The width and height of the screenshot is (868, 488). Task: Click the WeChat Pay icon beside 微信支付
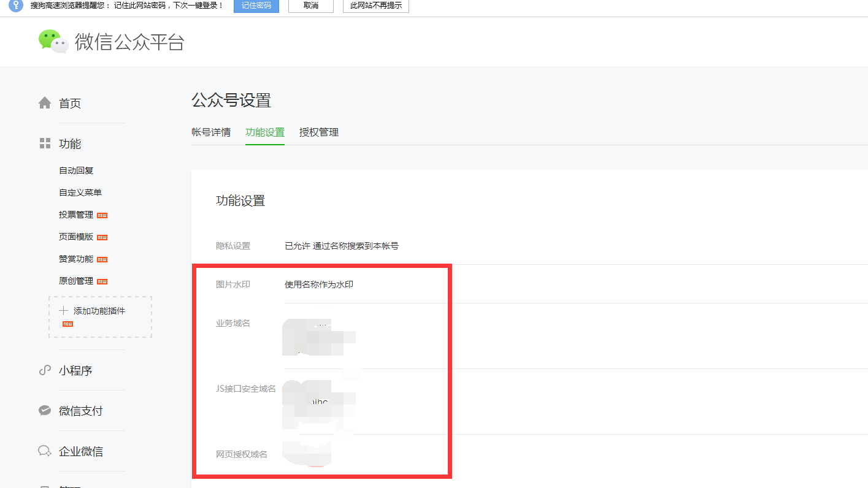(45, 411)
